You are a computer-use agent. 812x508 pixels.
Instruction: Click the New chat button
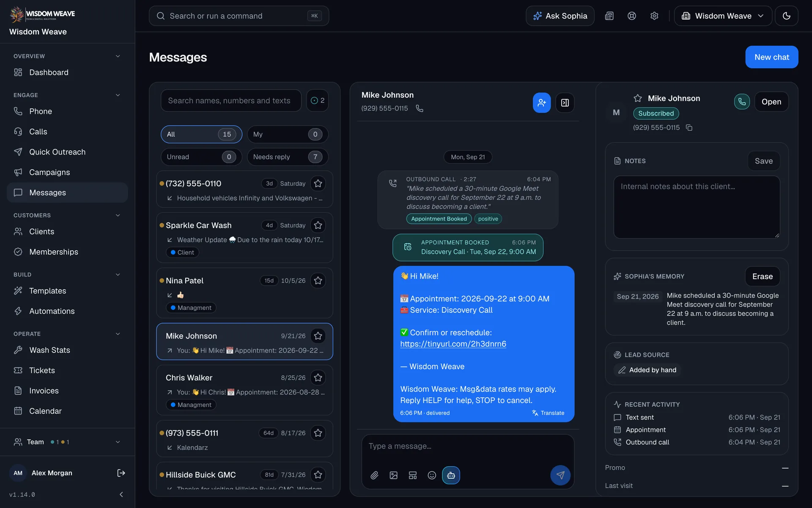771,57
